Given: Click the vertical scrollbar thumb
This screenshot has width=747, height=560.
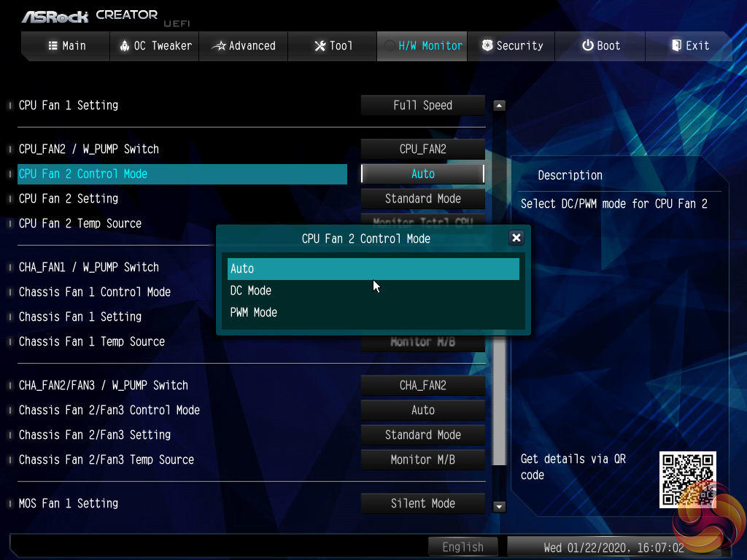Looking at the screenshot, I should point(499,400).
